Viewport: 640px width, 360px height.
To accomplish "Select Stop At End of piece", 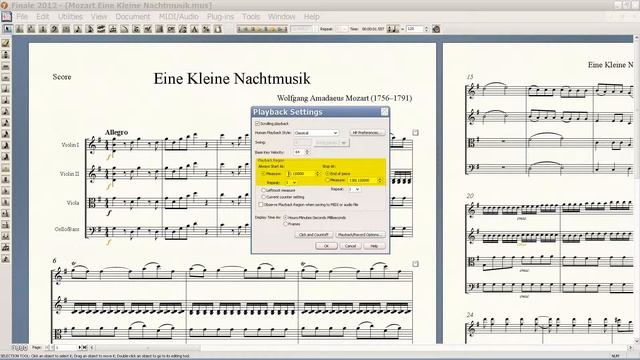I will pos(327,173).
